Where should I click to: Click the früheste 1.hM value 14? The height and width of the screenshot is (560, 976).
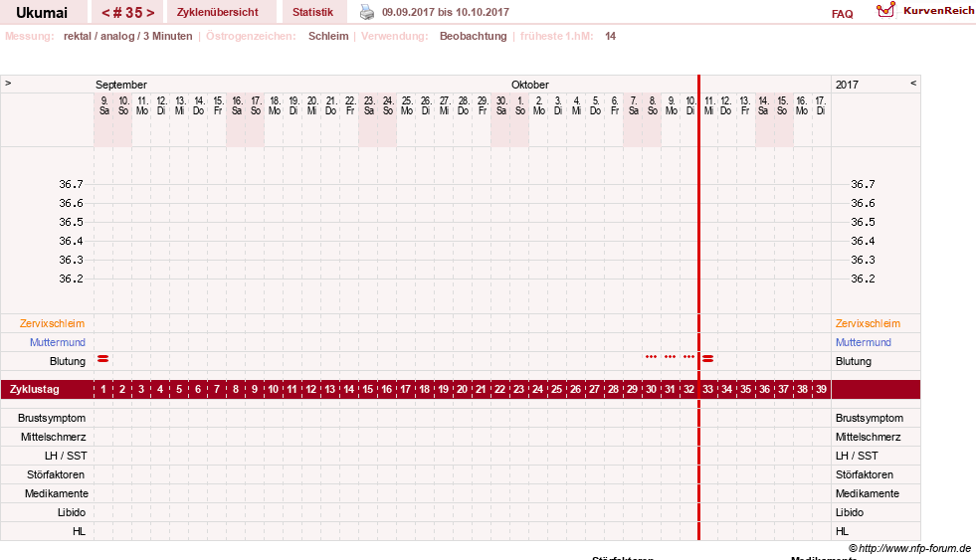(610, 36)
